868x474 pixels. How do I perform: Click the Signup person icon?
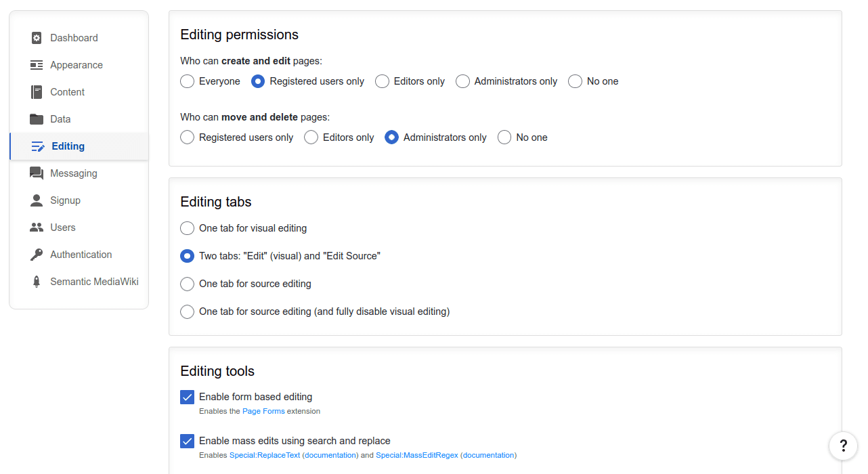36,200
